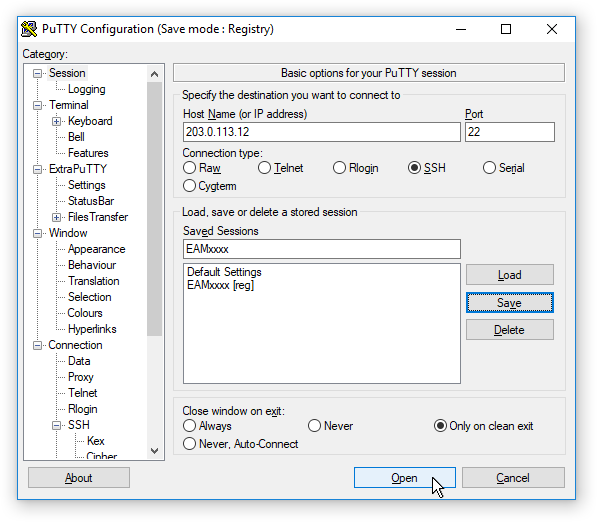
Task: Load the selected saved session
Action: tap(509, 275)
